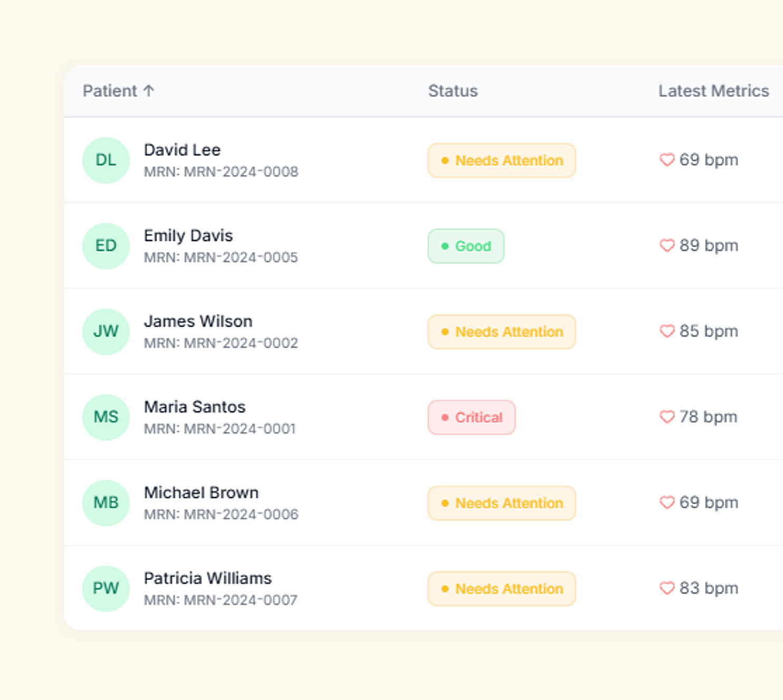The height and width of the screenshot is (700, 783).
Task: Toggle Emily Davis's Good status badge
Action: 465,246
